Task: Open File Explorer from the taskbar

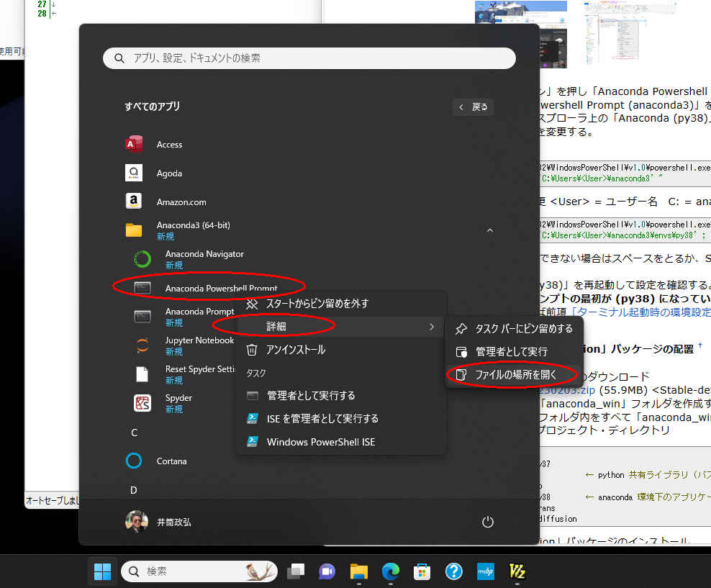Action: [358, 571]
